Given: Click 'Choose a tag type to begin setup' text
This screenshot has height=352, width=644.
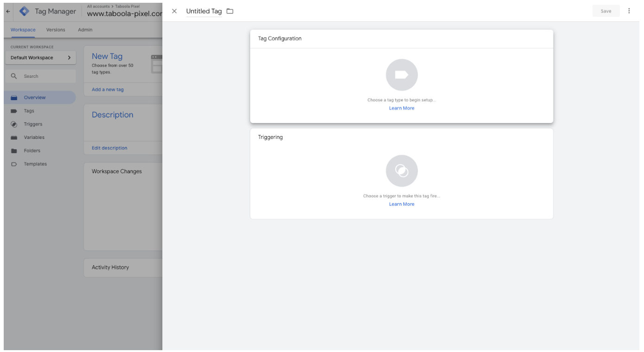Looking at the screenshot, I should point(402,100).
